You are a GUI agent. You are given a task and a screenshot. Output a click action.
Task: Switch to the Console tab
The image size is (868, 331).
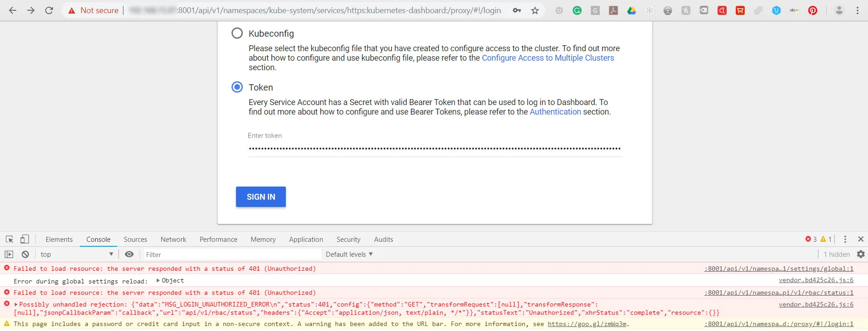pos(98,240)
